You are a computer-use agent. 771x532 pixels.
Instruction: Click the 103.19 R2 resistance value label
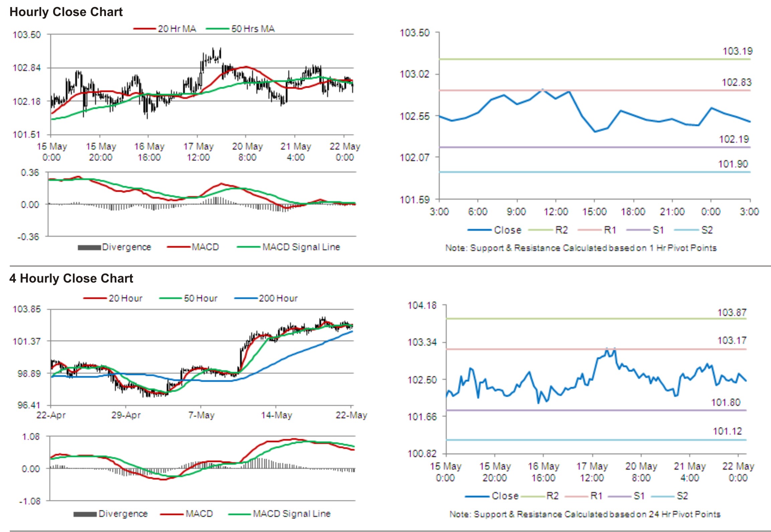738,51
